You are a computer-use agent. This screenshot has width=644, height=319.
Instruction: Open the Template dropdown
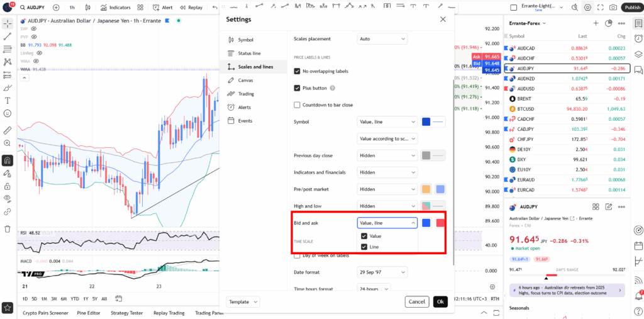(x=243, y=302)
